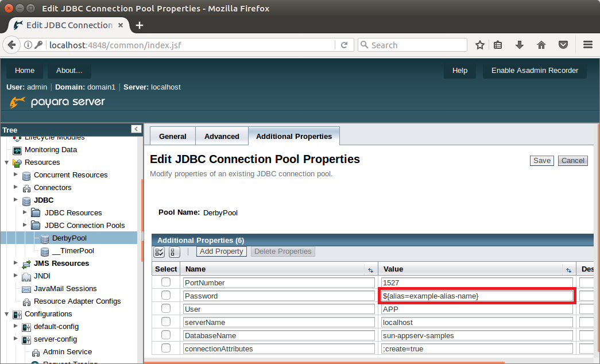Click the saved password key icon
The height and width of the screenshot is (364, 600).
(x=38, y=45)
